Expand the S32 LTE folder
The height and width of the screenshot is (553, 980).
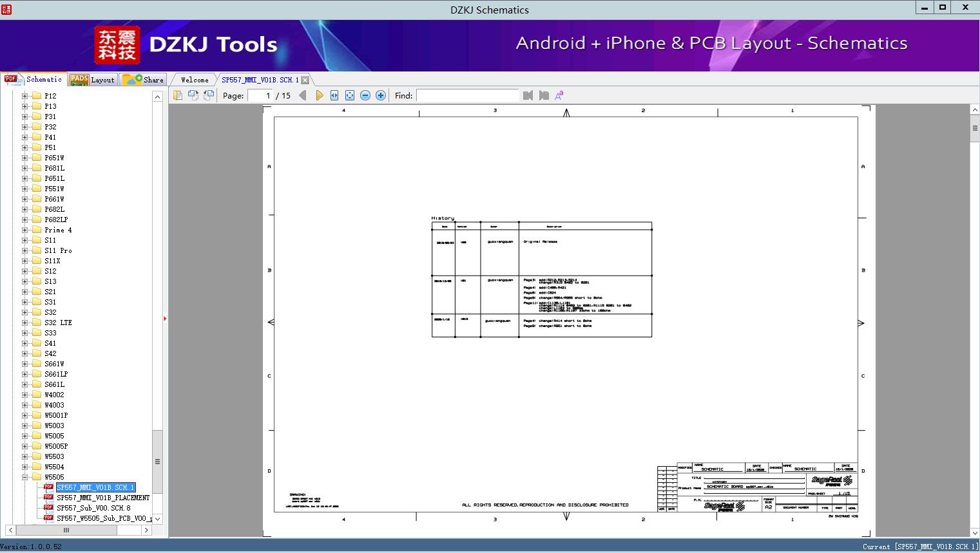25,323
